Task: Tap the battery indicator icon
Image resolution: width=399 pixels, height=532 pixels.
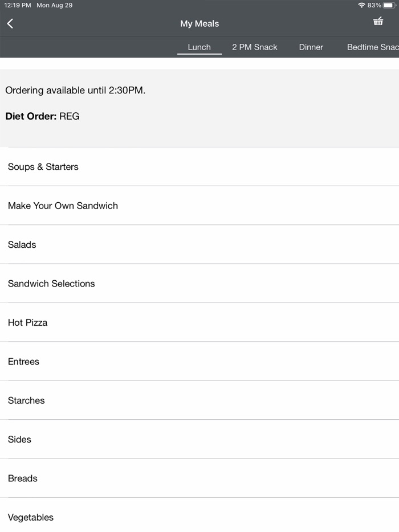Action: [x=389, y=5]
